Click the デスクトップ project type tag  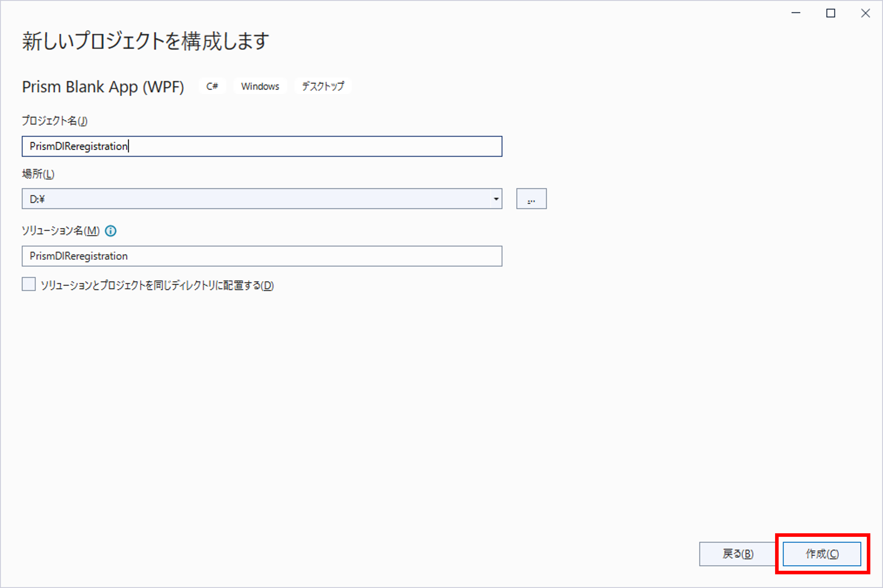(x=323, y=86)
